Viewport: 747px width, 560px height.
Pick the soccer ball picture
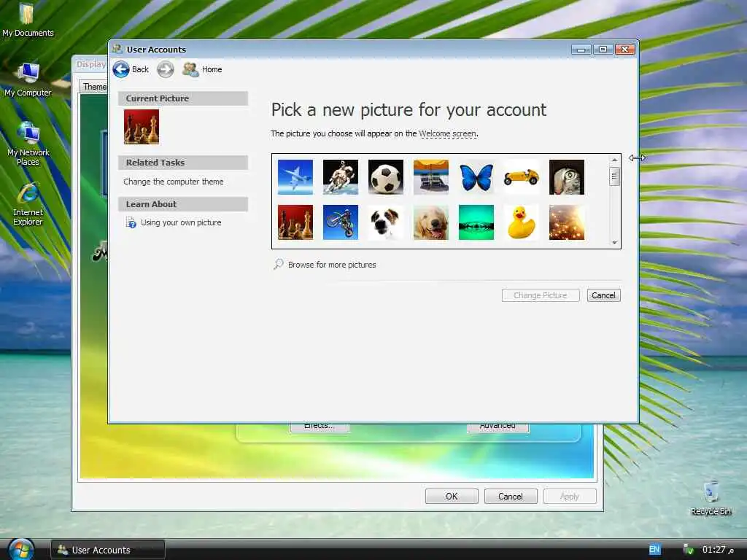(386, 177)
